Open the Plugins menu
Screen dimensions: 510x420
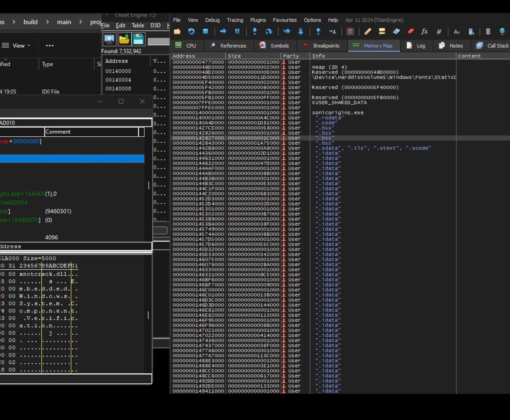click(x=258, y=20)
